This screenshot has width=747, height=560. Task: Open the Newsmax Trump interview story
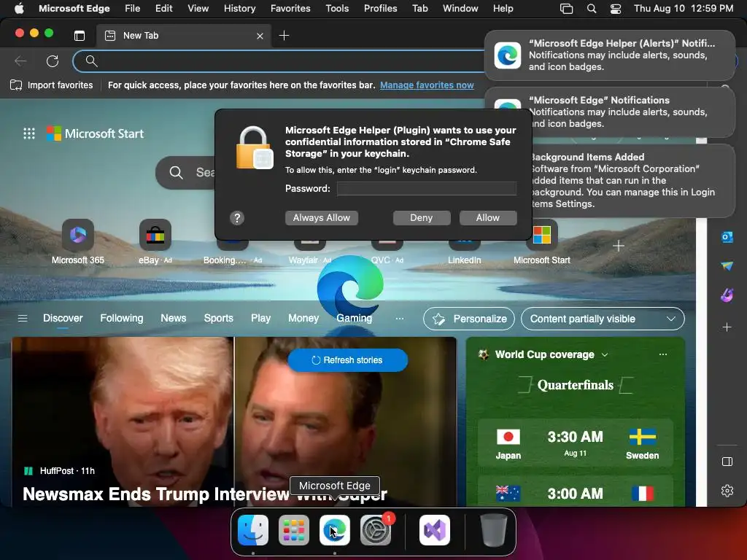205,494
